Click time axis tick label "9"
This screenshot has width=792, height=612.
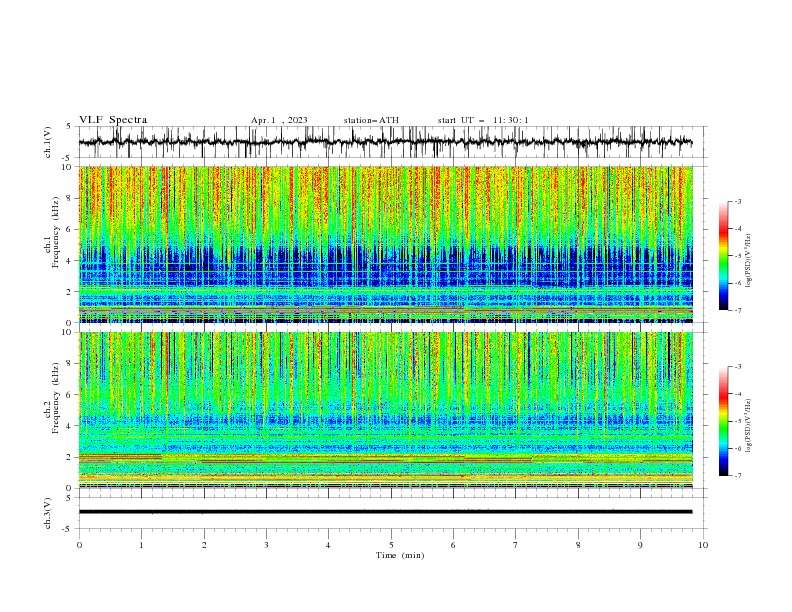(x=640, y=545)
